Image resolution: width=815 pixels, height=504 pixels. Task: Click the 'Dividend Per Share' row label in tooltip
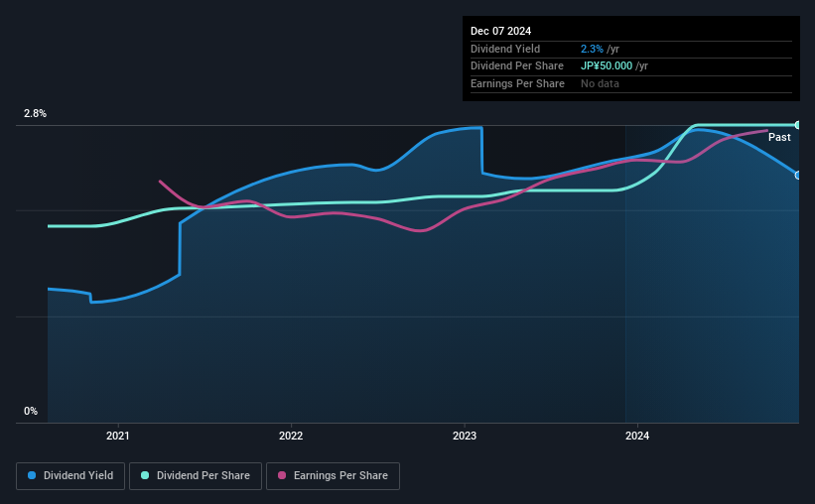tap(517, 66)
